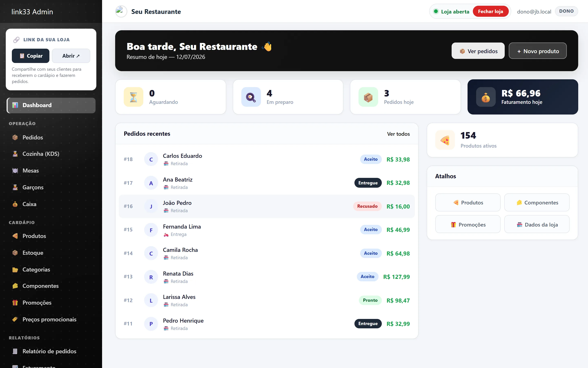The height and width of the screenshot is (368, 588).
Task: Click the Dashboard chart icon in sidebar
Action: tap(15, 105)
